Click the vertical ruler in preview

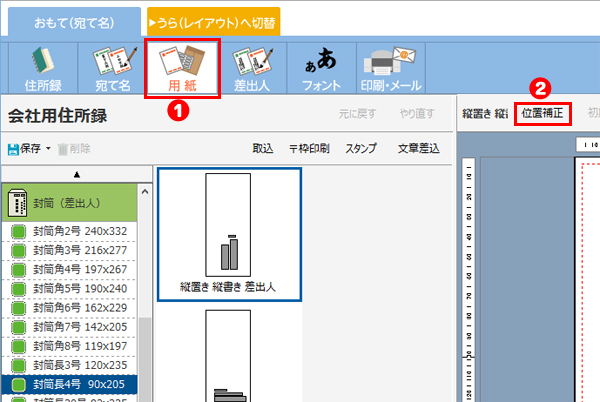(x=468, y=280)
